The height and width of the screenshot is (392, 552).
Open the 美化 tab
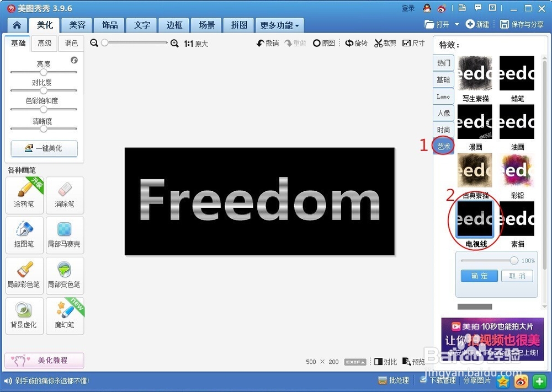45,25
